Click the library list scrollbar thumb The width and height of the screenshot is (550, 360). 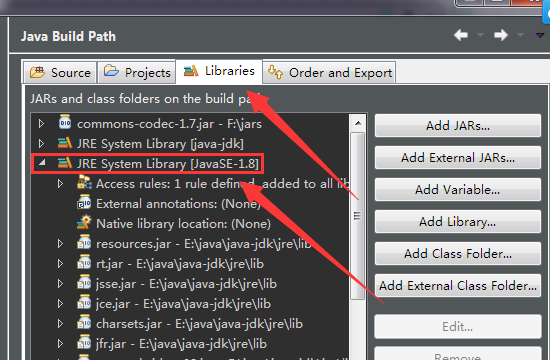358,215
